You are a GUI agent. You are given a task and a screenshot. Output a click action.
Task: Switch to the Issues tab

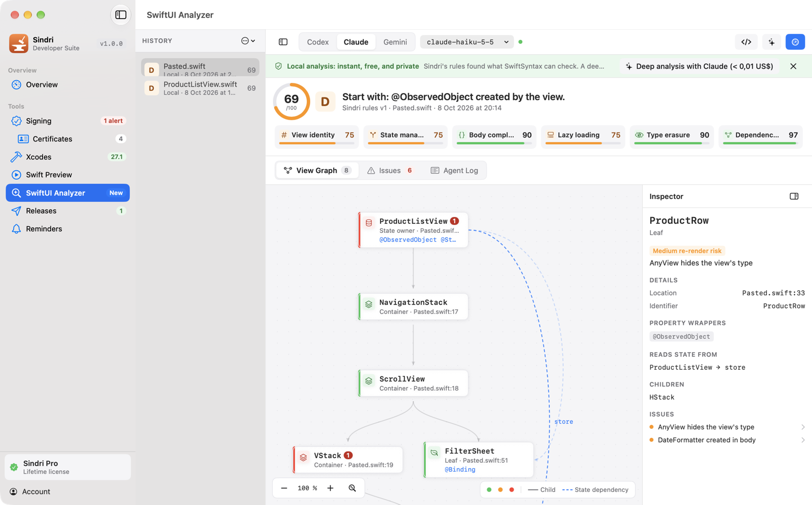(x=390, y=170)
